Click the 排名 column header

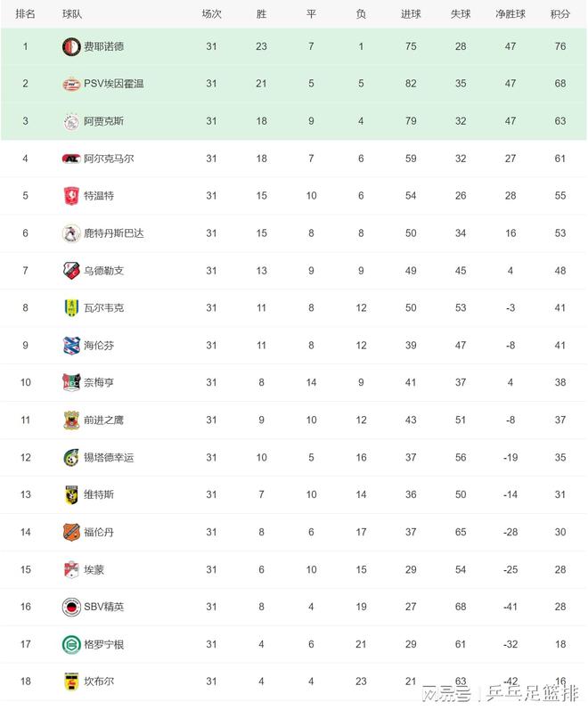click(x=26, y=14)
